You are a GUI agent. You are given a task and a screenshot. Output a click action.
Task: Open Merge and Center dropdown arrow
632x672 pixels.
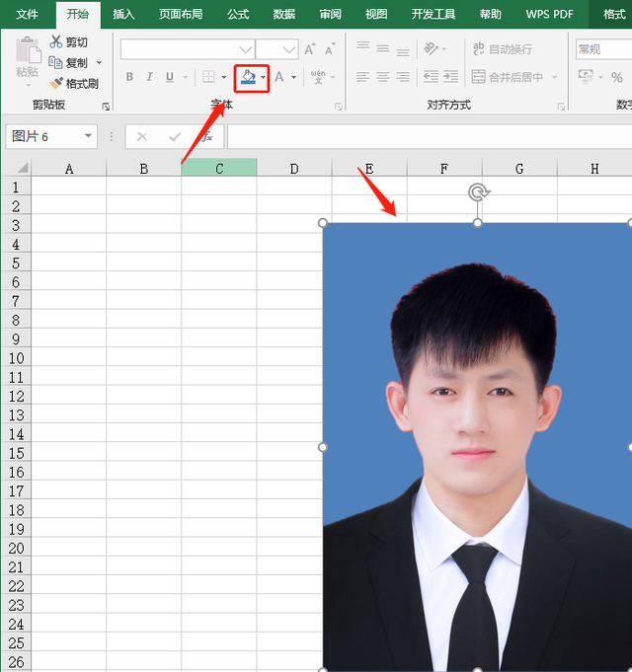click(554, 77)
